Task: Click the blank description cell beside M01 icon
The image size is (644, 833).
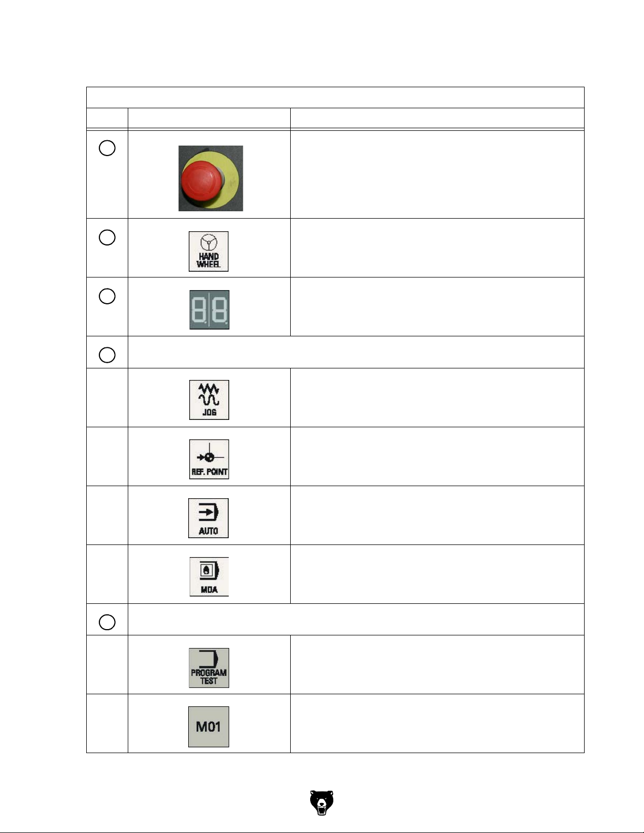Action: coord(437,724)
